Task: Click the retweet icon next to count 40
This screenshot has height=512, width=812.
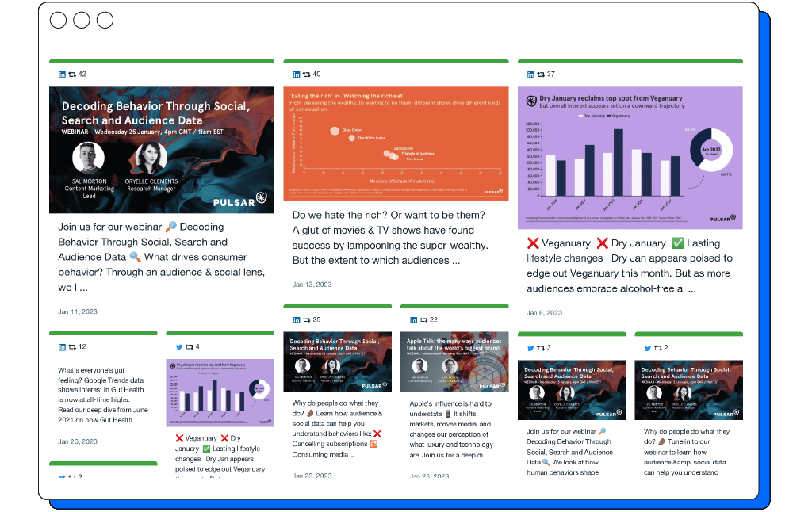Action: tap(306, 75)
